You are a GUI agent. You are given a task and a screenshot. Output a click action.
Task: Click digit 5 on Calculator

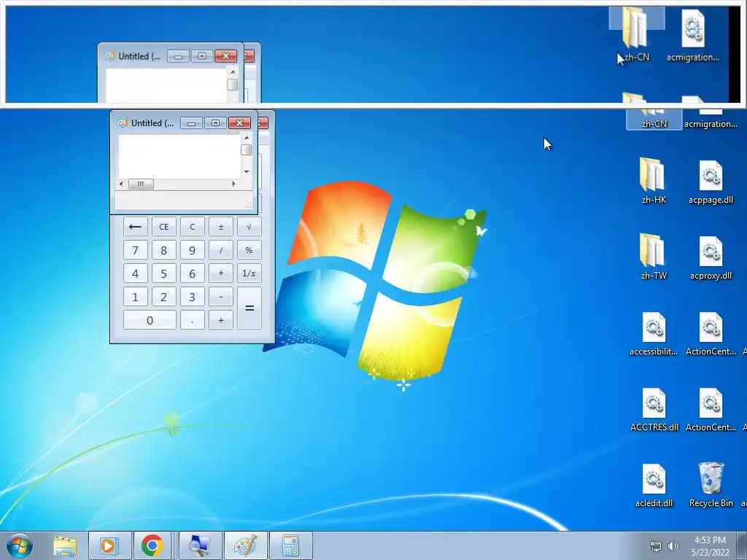pyautogui.click(x=163, y=273)
